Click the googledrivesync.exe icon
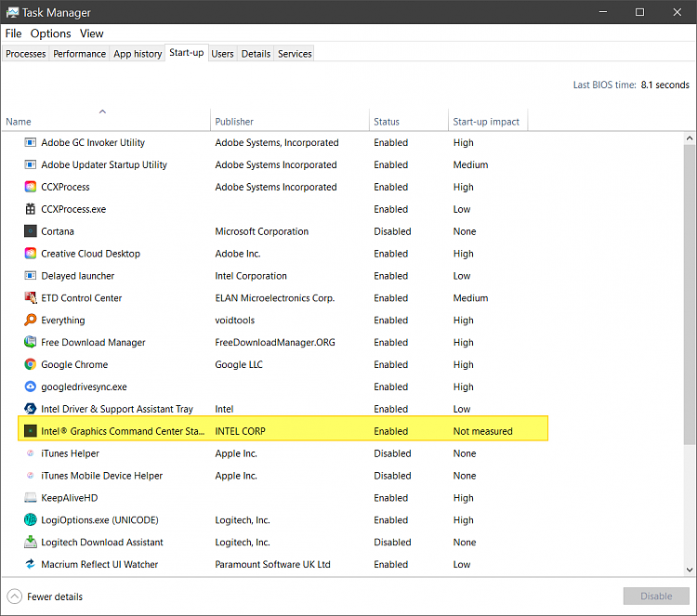Screen dimensions: 697x616 tap(31, 387)
